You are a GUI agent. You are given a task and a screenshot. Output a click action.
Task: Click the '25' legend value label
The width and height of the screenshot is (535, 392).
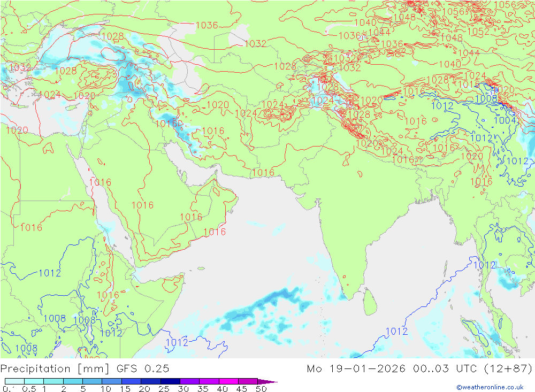coord(164,389)
